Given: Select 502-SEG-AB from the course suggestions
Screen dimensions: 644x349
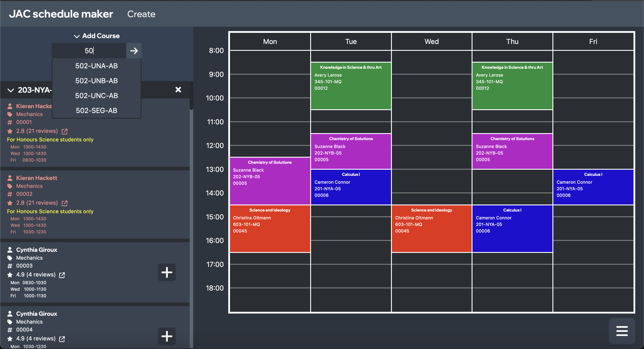Looking at the screenshot, I should coord(96,110).
